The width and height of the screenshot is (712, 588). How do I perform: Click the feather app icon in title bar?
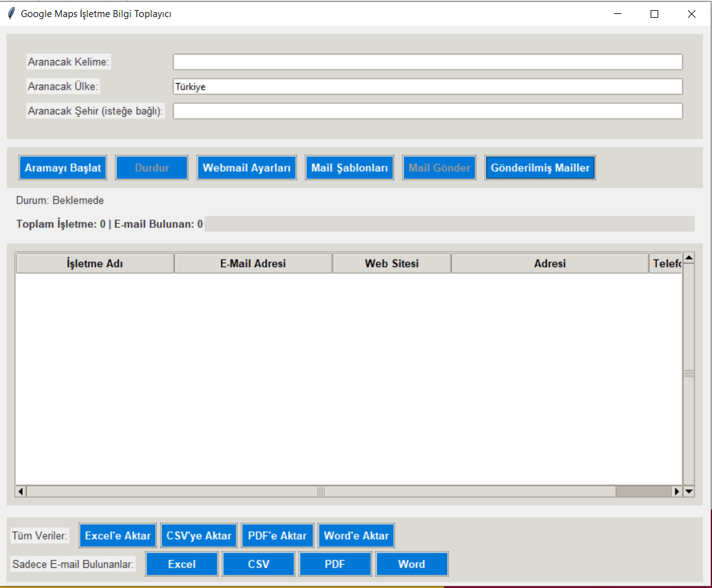point(11,14)
